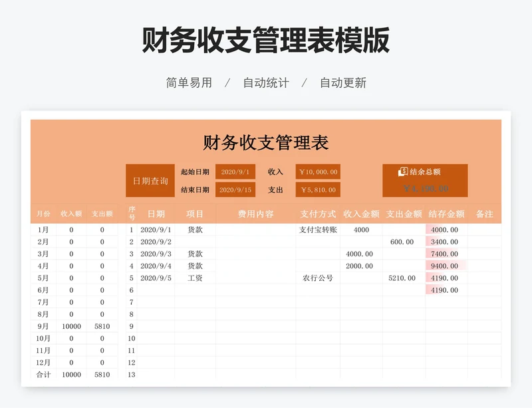Click the 支出 total ¥5,810.00
The image size is (532, 408).
click(318, 190)
